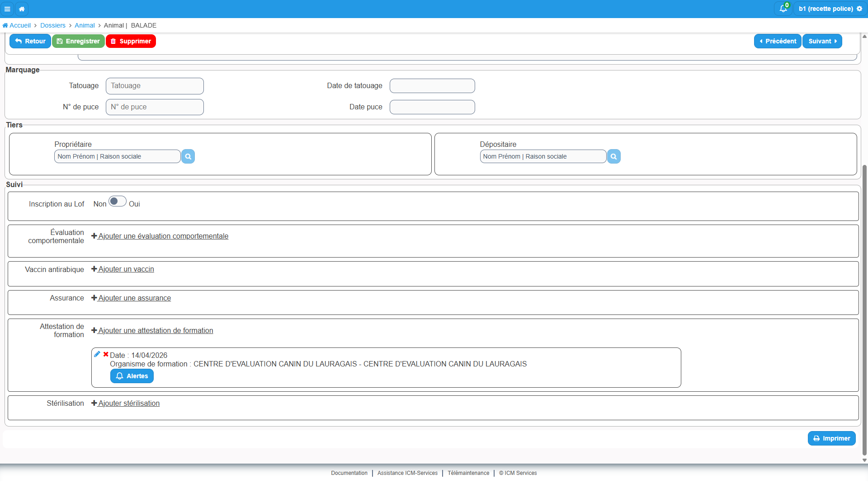Click Ajouter une évaluation comportementale

pyautogui.click(x=160, y=236)
